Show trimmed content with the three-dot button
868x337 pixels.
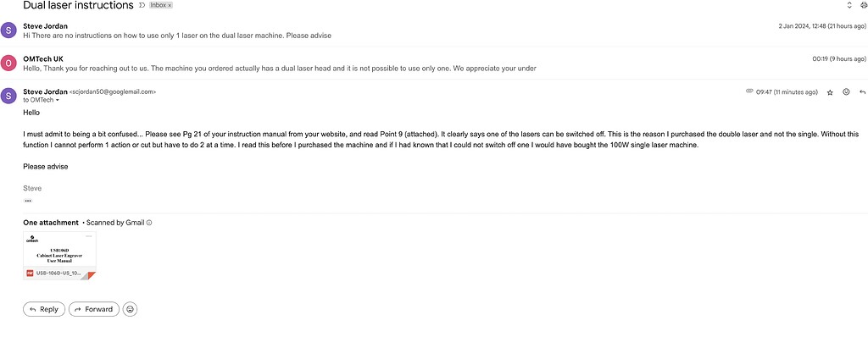(28, 201)
